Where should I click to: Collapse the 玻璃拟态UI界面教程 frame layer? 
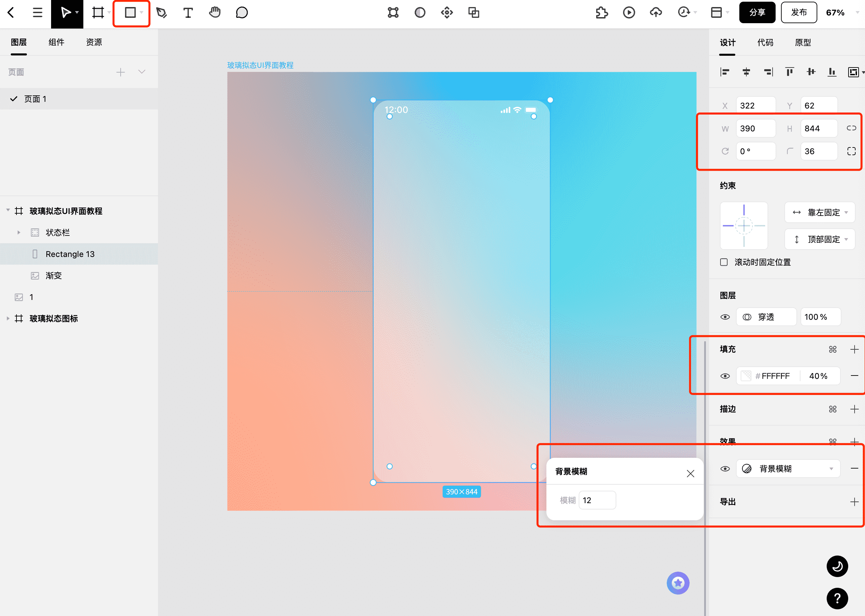pyautogui.click(x=8, y=210)
